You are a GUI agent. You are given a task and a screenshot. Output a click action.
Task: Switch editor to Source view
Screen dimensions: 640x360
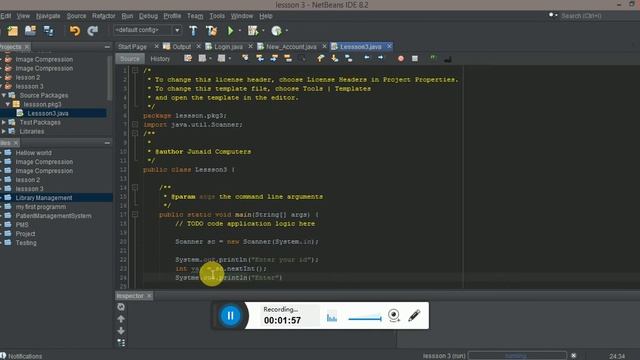click(x=130, y=59)
